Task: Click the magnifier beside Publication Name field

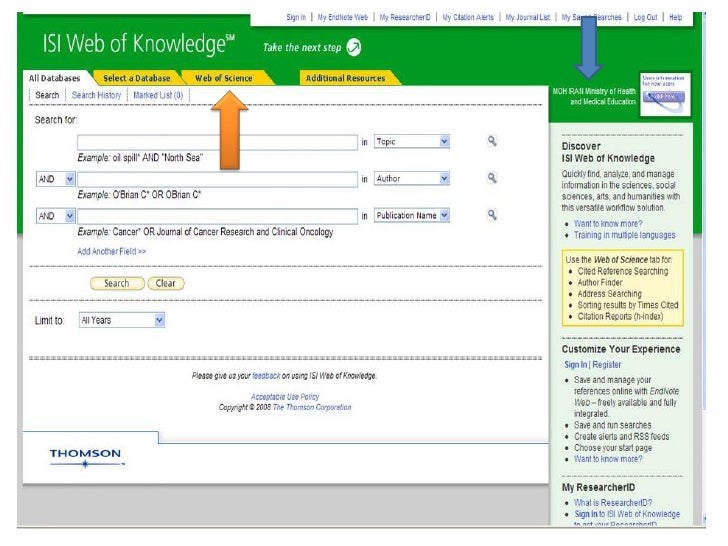Action: pos(492,214)
